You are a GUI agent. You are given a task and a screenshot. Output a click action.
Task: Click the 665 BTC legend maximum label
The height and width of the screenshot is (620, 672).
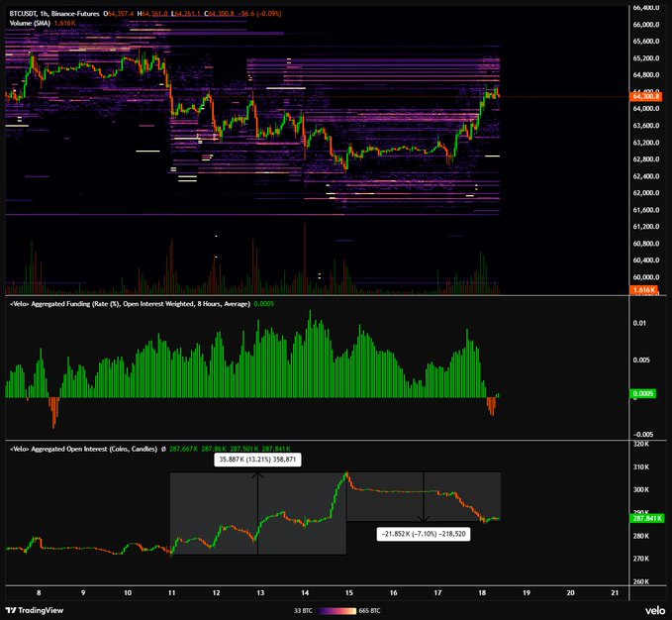click(369, 610)
